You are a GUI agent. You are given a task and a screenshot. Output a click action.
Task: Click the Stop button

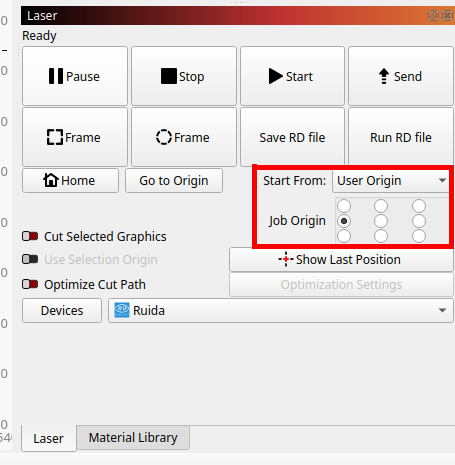[x=184, y=76]
